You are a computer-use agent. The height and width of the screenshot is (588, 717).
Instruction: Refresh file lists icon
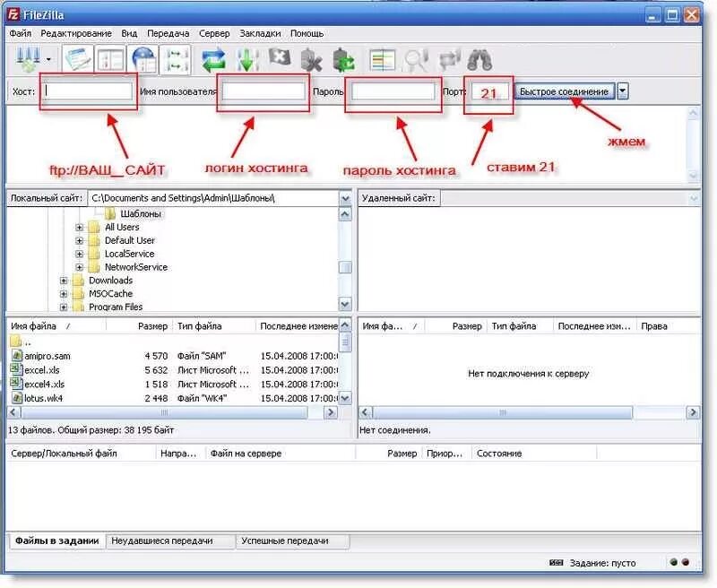point(214,60)
